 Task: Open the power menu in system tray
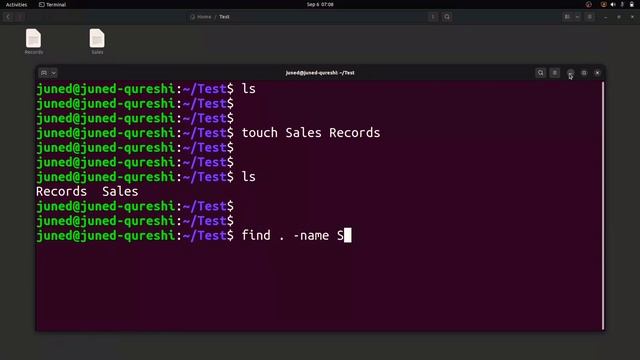pos(631,4)
